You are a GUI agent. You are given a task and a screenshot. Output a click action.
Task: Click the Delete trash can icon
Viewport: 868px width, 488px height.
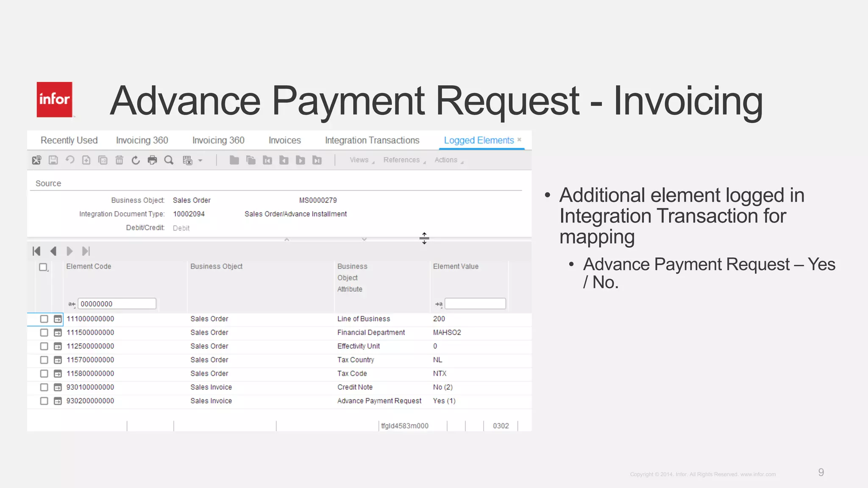pyautogui.click(x=119, y=160)
